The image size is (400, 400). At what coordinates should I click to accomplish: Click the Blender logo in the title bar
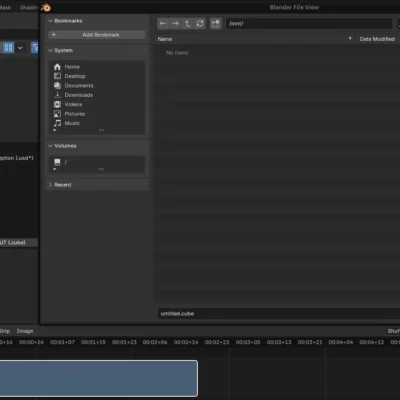46,8
